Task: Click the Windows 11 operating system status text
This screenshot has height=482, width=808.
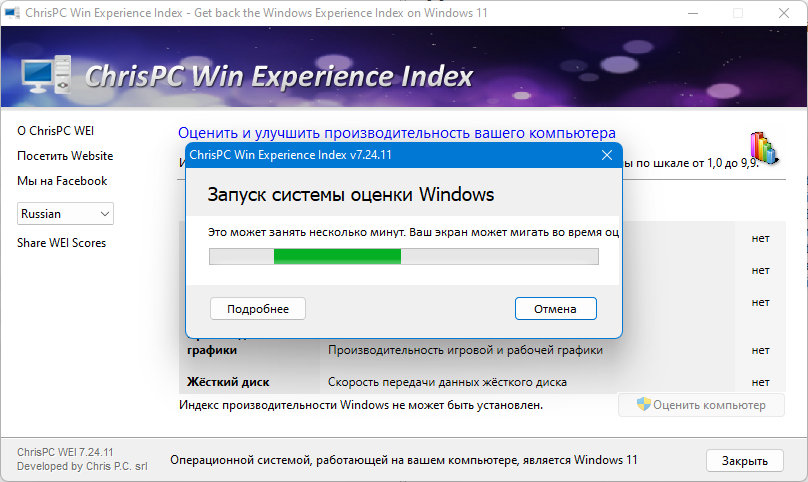Action: (x=403, y=460)
